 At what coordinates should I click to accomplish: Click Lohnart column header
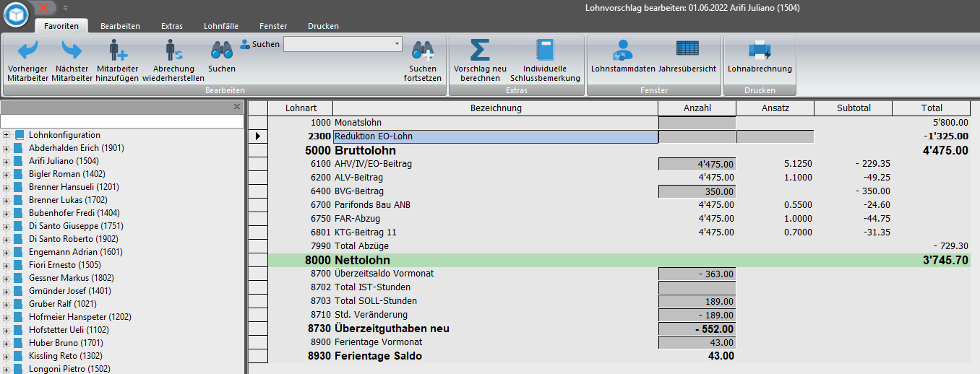pos(301,108)
